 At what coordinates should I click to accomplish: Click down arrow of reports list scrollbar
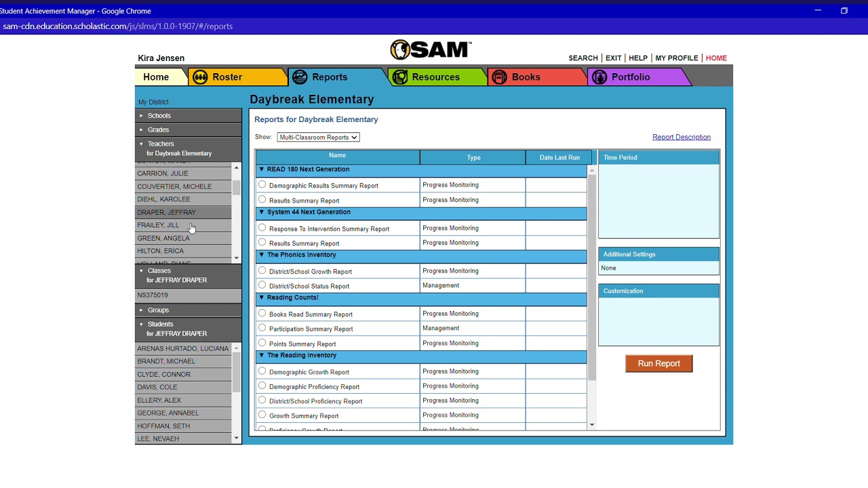(592, 425)
